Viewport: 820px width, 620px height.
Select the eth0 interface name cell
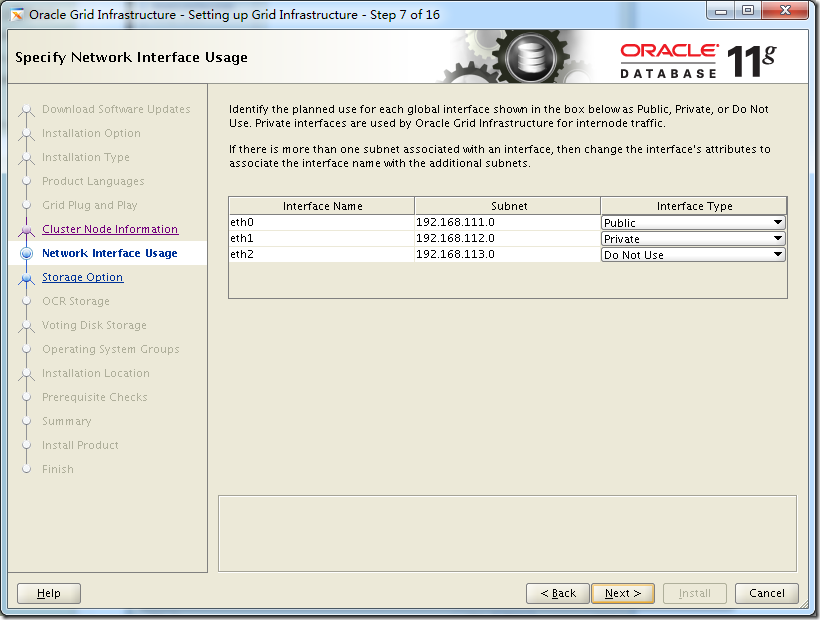click(x=322, y=222)
